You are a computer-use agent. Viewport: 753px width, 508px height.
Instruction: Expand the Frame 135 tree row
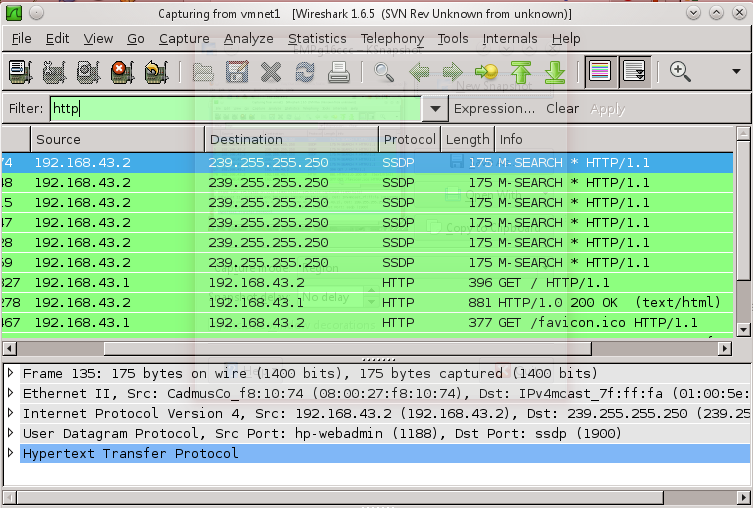(11, 373)
